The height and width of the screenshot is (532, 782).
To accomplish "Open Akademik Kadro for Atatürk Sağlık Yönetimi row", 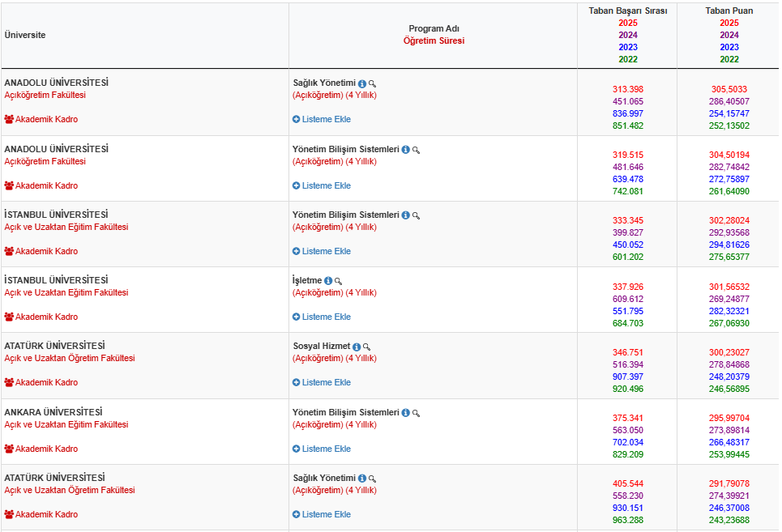I will (41, 514).
